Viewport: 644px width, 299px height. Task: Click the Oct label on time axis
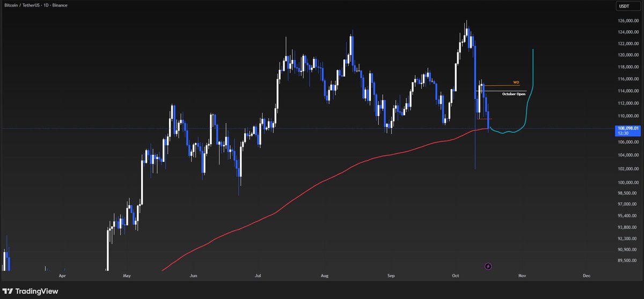[456, 276]
